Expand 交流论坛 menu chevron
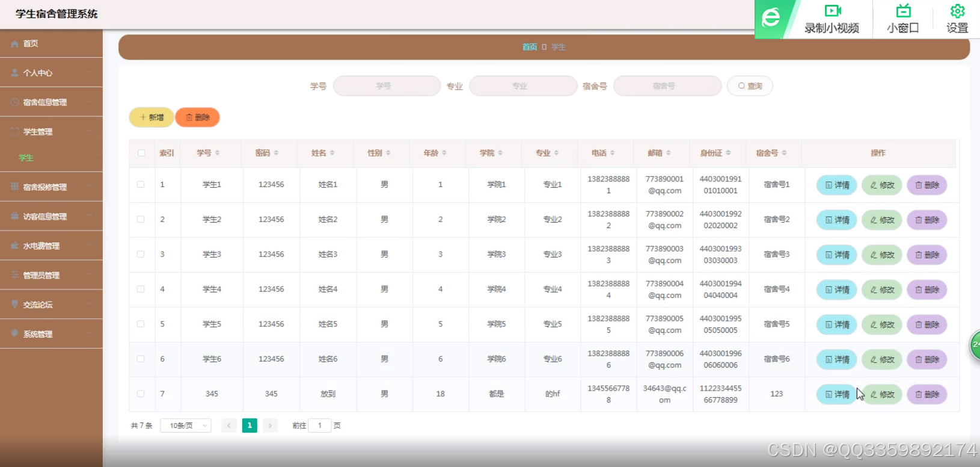 90,305
